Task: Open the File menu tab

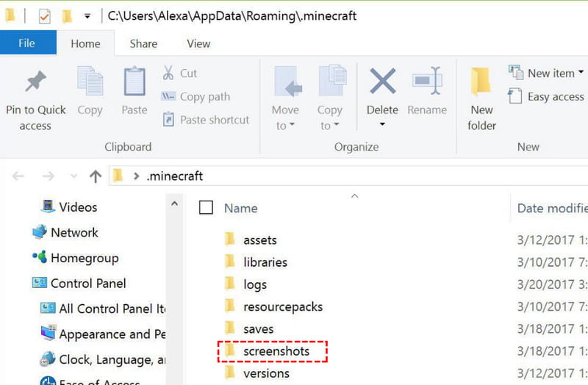Action: (x=26, y=43)
